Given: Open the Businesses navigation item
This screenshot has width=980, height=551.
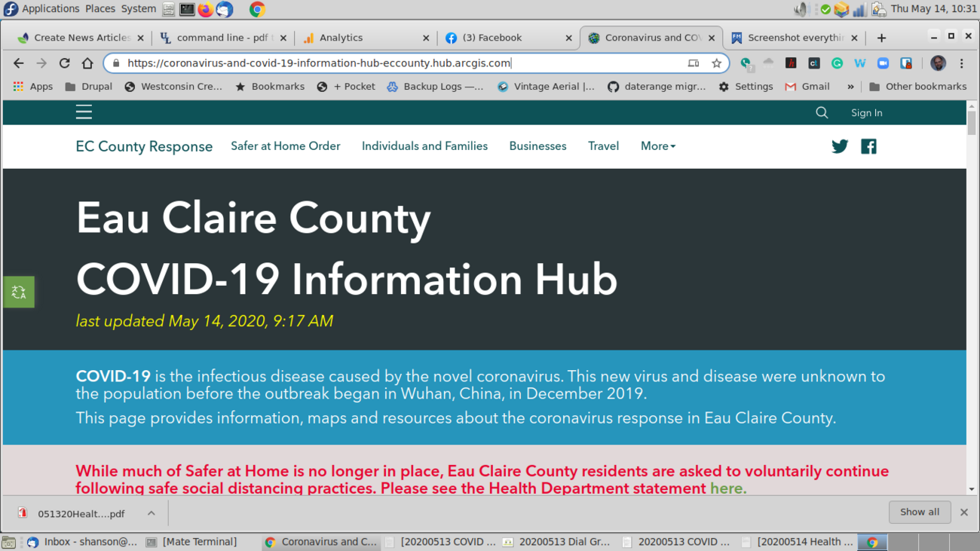Looking at the screenshot, I should coord(537,146).
